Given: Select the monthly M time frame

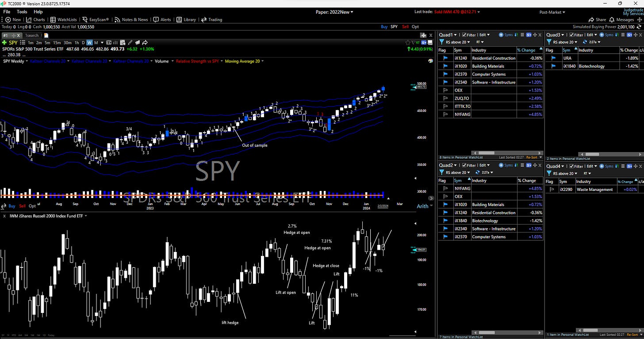Looking at the screenshot, I should (x=96, y=42).
